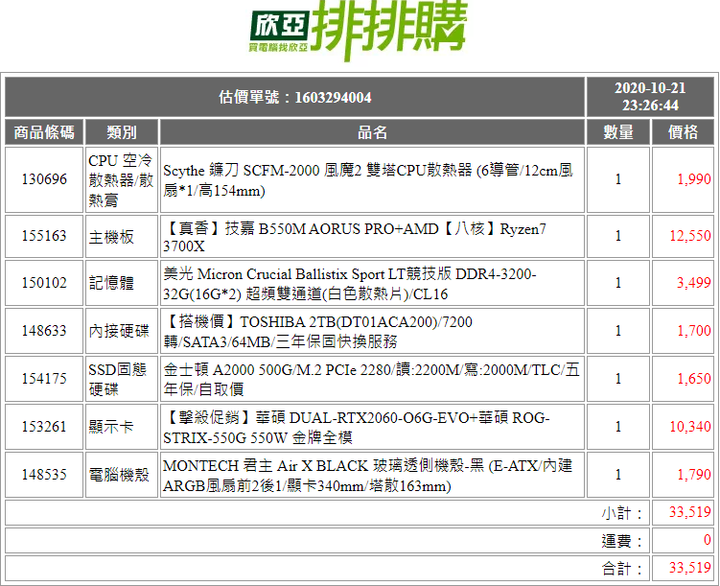Click the Scythe SCFM-2000 cooler product name
720x586 pixels.
(x=368, y=180)
